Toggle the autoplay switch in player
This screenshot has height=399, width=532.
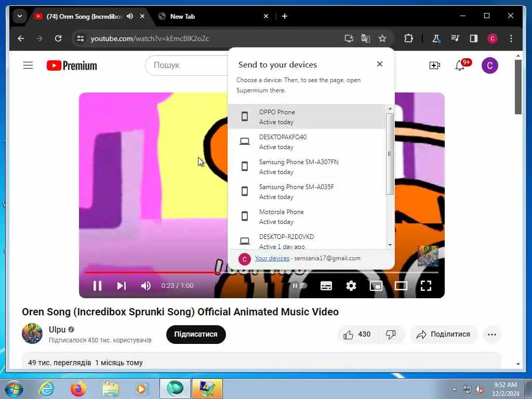[300, 286]
